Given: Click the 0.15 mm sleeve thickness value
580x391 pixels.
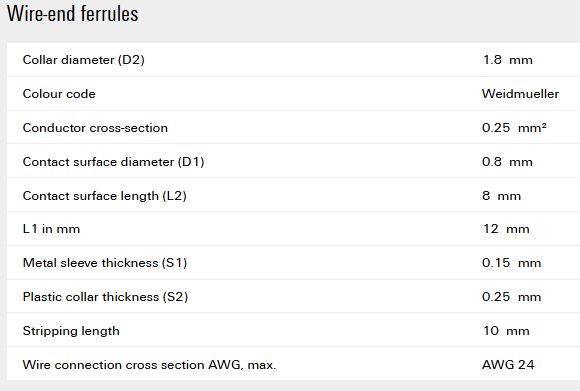Looking at the screenshot, I should coord(512,263).
